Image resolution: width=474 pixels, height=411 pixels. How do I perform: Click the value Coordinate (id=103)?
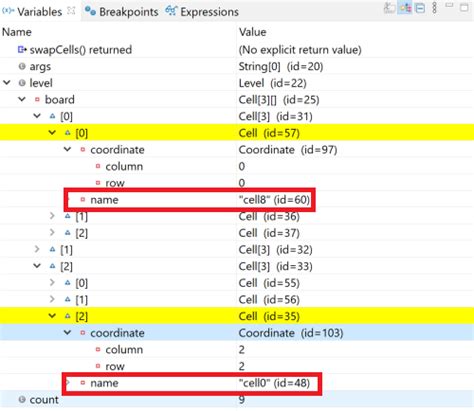pos(291,333)
